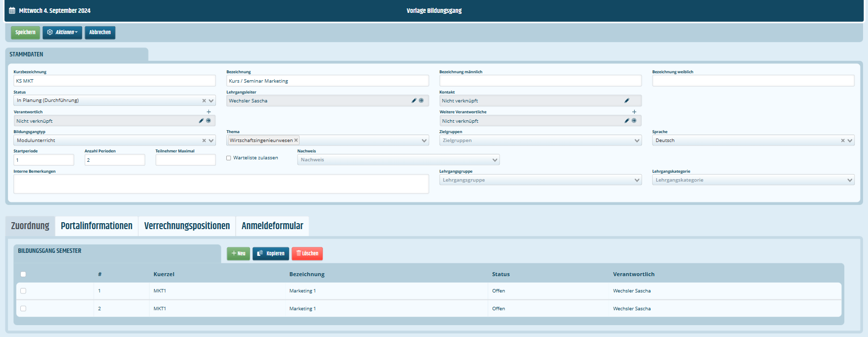Open the Sprache dropdown
This screenshot has height=337, width=868.
(850, 141)
